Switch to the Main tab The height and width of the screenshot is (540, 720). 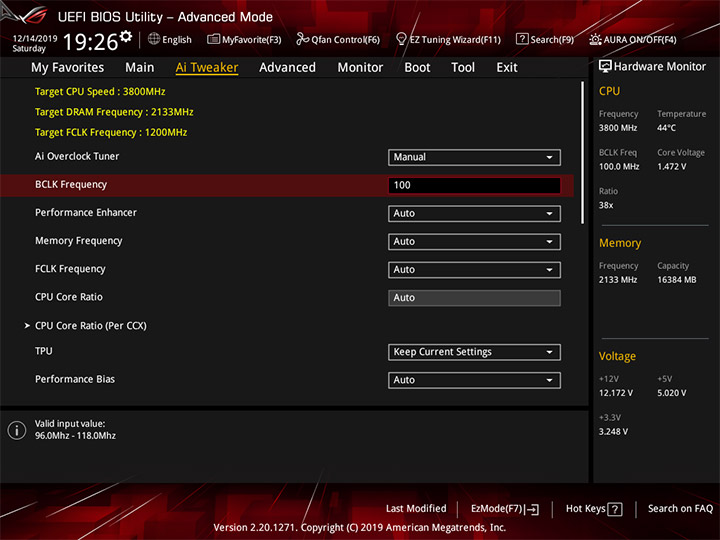click(140, 68)
